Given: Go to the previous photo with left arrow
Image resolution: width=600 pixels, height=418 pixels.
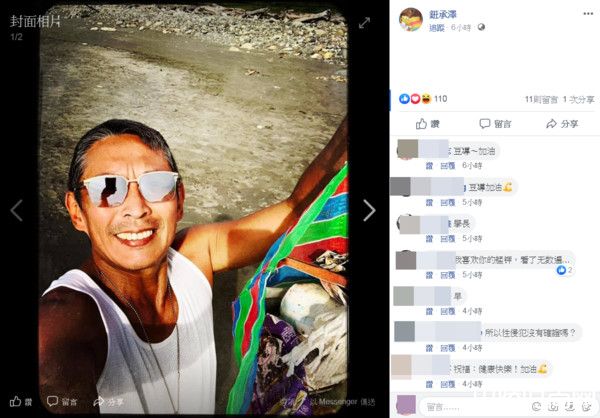Looking at the screenshot, I should (x=17, y=210).
